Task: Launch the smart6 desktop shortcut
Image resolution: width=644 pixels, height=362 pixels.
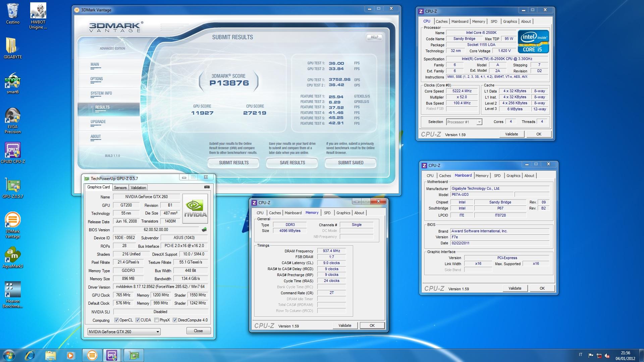Action: click(13, 83)
